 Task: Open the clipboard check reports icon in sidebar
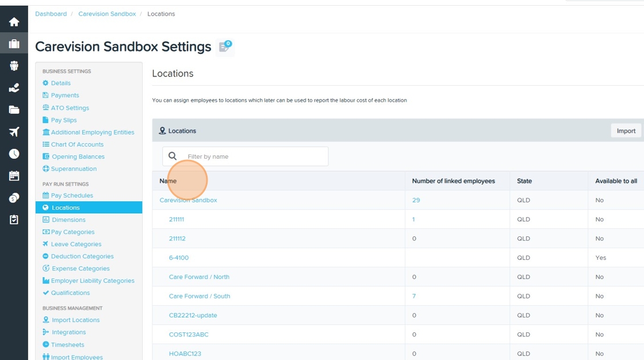pos(14,220)
